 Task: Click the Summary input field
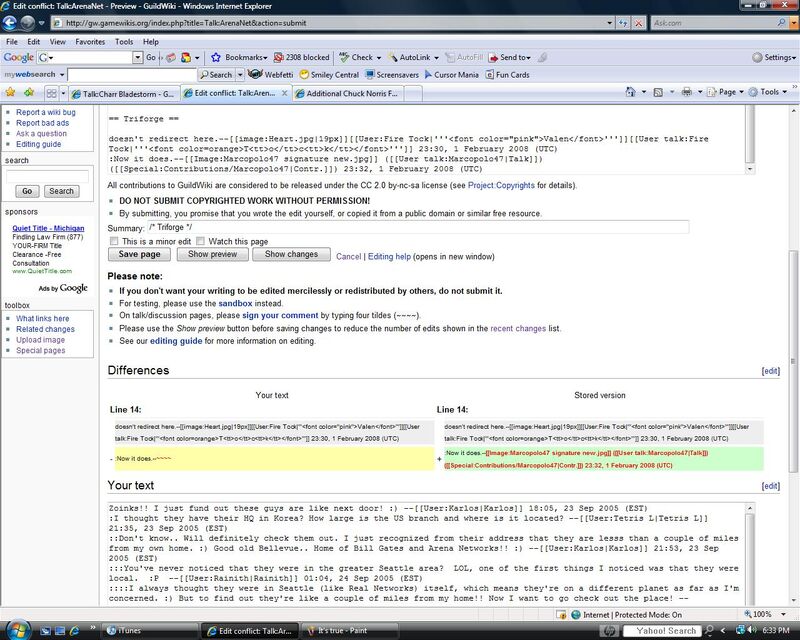[x=418, y=227]
